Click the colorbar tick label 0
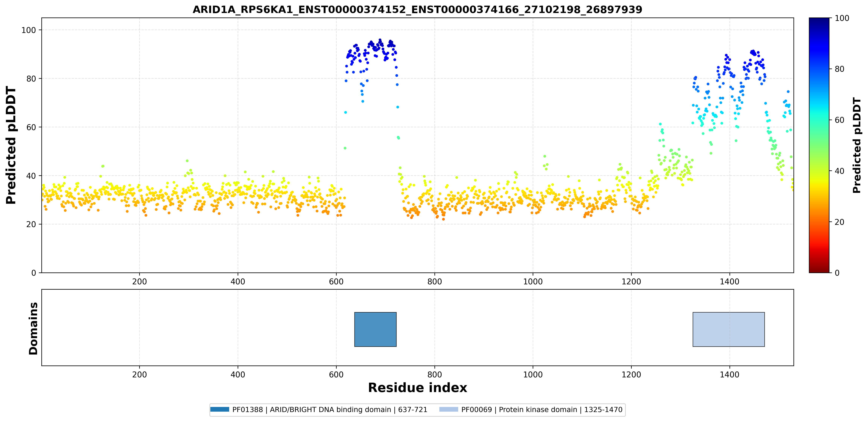The width and height of the screenshot is (868, 422). pos(837,273)
